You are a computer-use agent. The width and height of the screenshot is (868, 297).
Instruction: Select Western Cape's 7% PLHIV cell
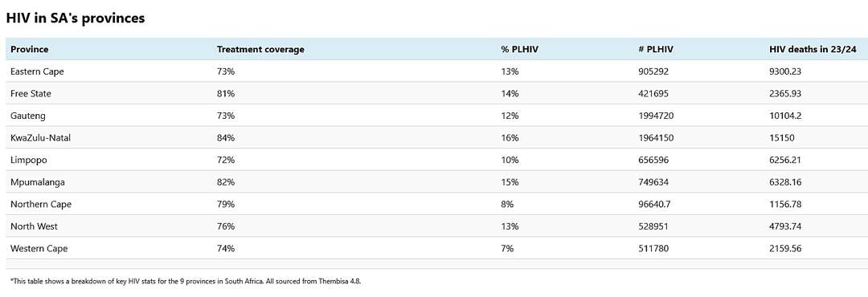[x=507, y=248]
